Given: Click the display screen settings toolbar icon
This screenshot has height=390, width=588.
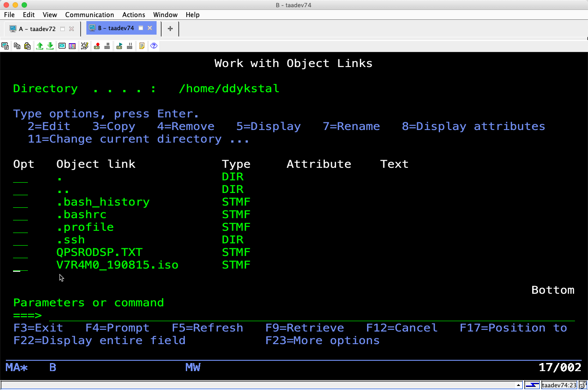Looking at the screenshot, I should point(62,46).
